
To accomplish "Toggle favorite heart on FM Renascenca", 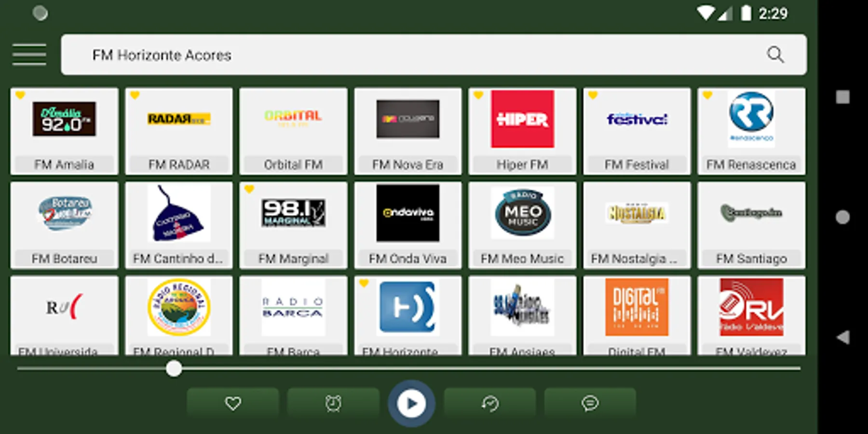I will tap(707, 95).
